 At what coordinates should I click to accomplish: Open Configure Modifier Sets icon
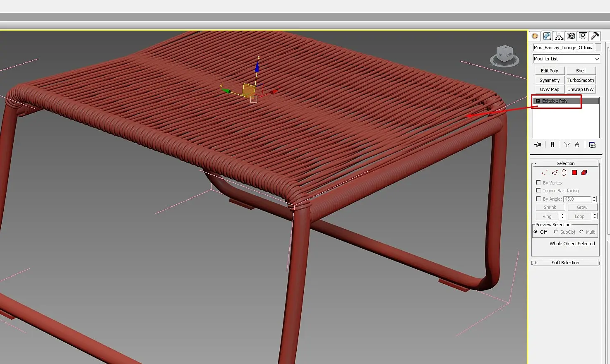[592, 145]
